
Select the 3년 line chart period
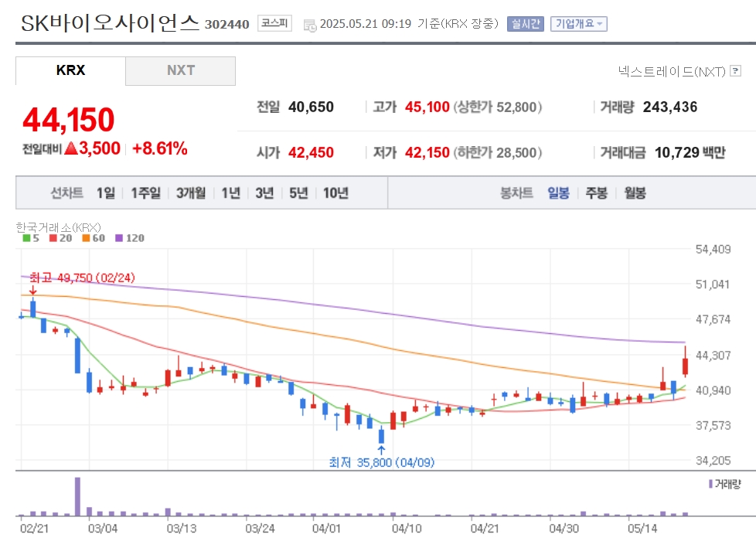(264, 193)
